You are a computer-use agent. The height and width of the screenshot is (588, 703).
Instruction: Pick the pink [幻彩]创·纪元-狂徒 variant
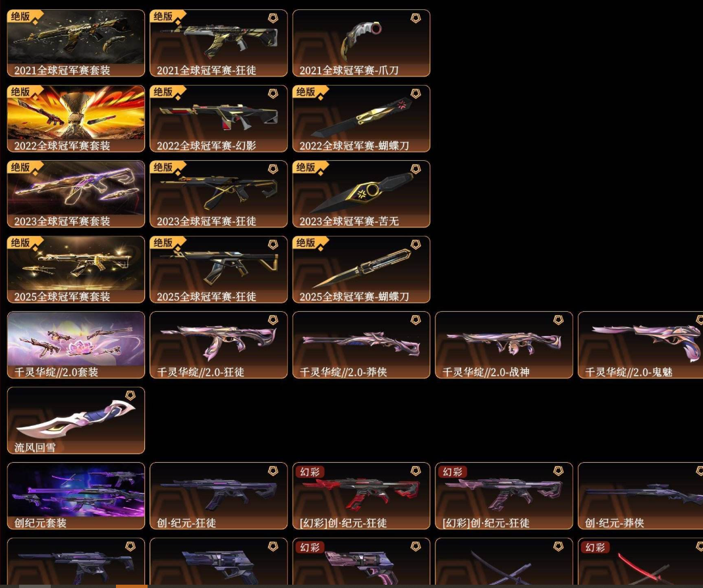(x=504, y=496)
